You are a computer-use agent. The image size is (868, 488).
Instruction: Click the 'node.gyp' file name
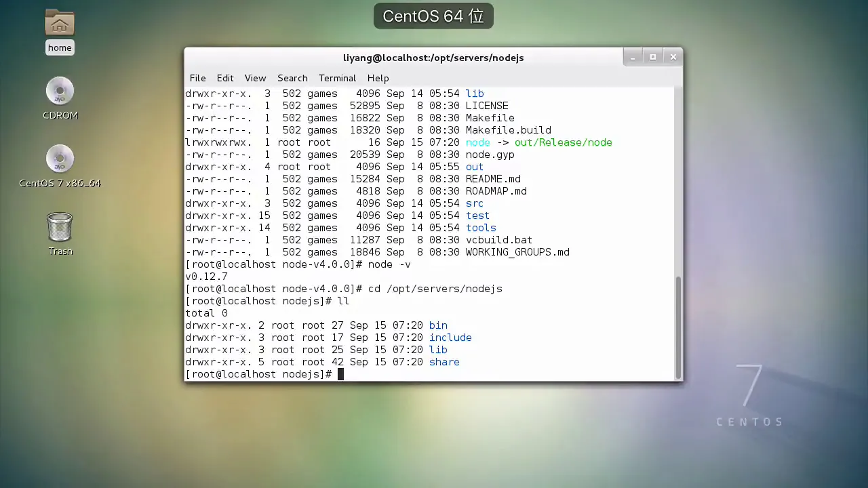(490, 155)
